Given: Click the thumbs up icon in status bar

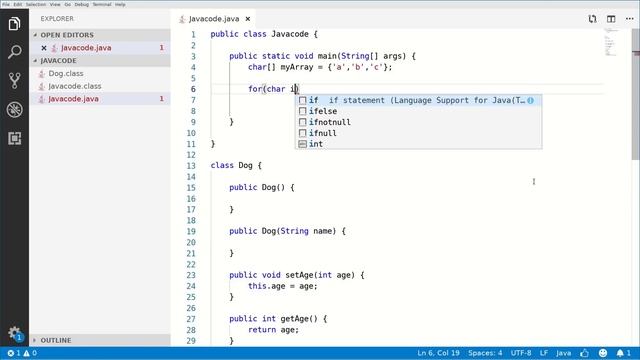Looking at the screenshot, I should coord(584,353).
